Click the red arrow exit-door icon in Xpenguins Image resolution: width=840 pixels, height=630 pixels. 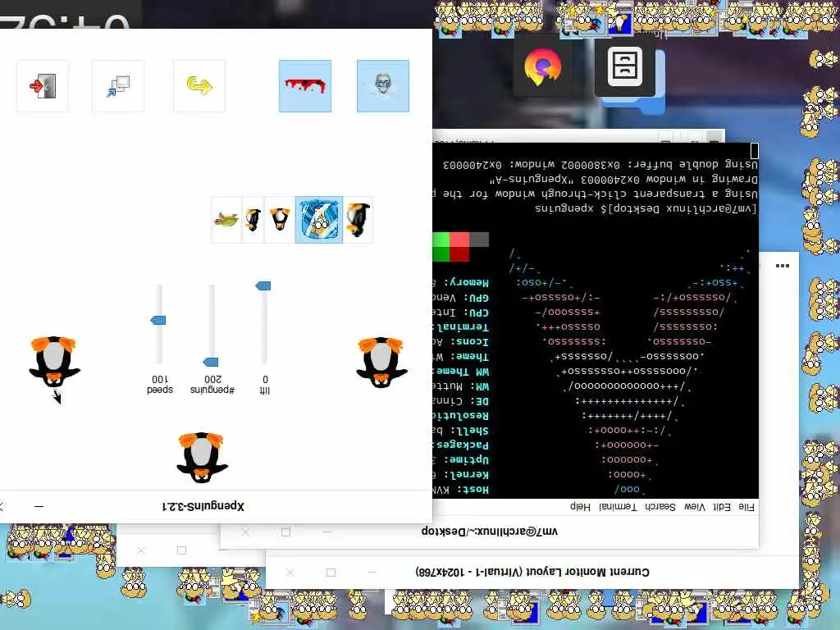43,85
